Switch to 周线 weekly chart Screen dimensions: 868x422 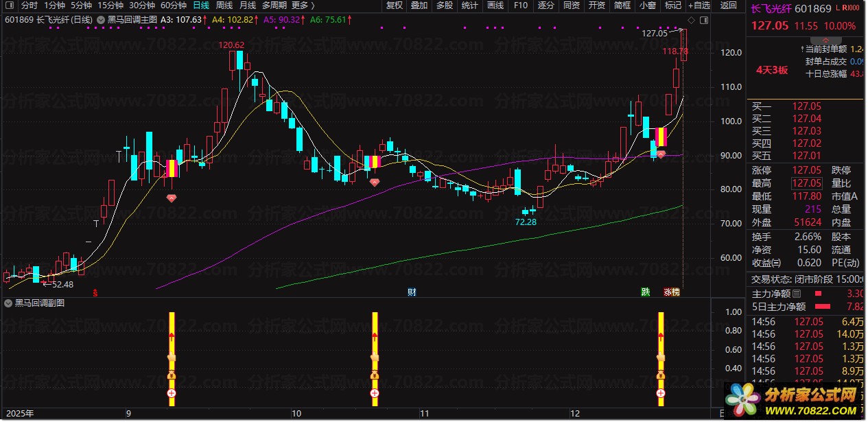[x=224, y=5]
